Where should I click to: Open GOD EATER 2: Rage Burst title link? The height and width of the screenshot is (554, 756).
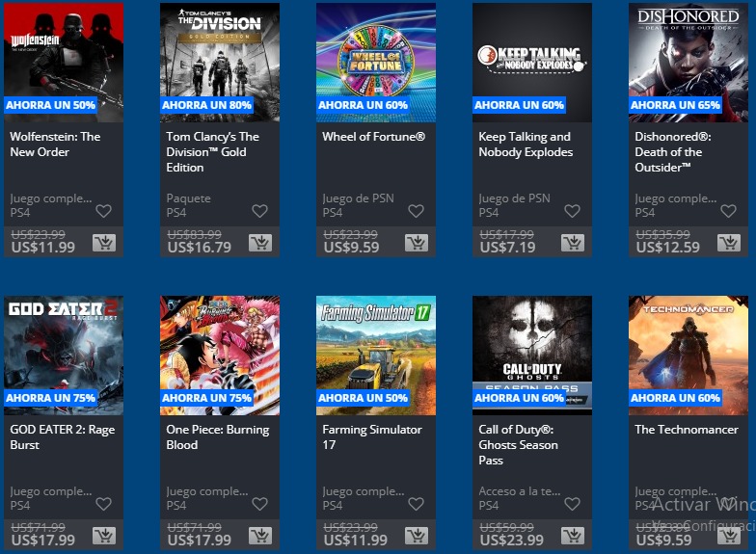tap(62, 437)
